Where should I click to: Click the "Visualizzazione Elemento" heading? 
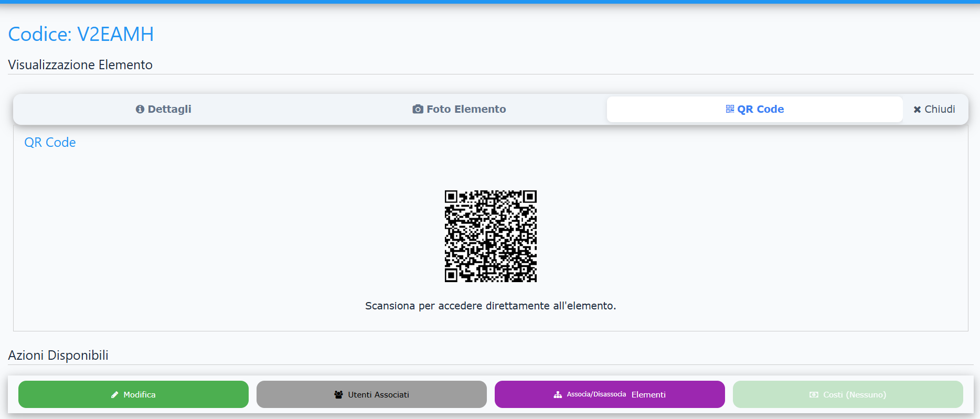(x=80, y=65)
